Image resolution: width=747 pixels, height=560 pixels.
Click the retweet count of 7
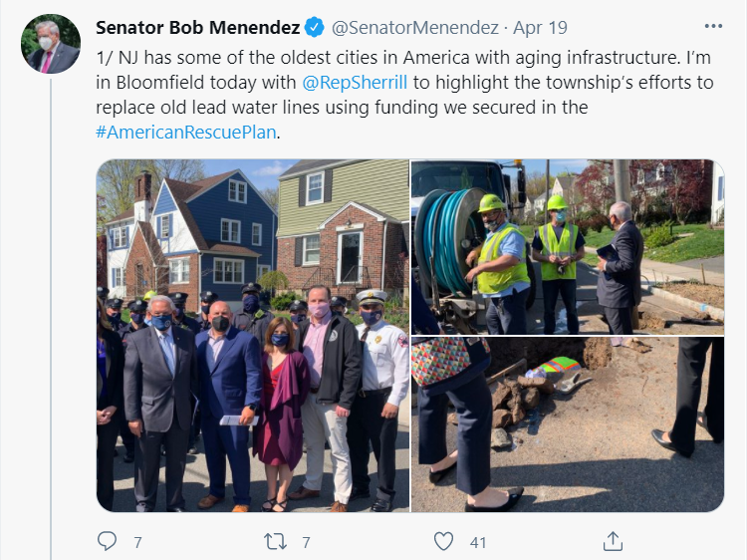point(306,542)
